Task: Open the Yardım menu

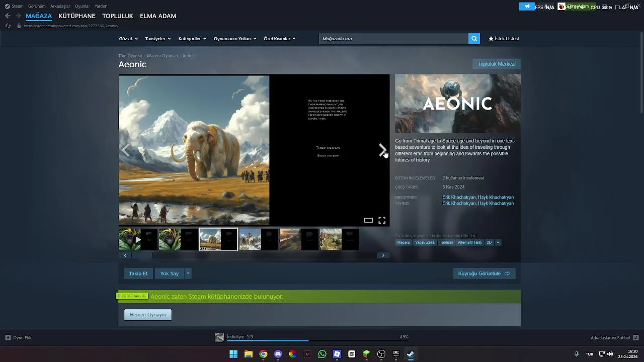Action: [x=101, y=6]
